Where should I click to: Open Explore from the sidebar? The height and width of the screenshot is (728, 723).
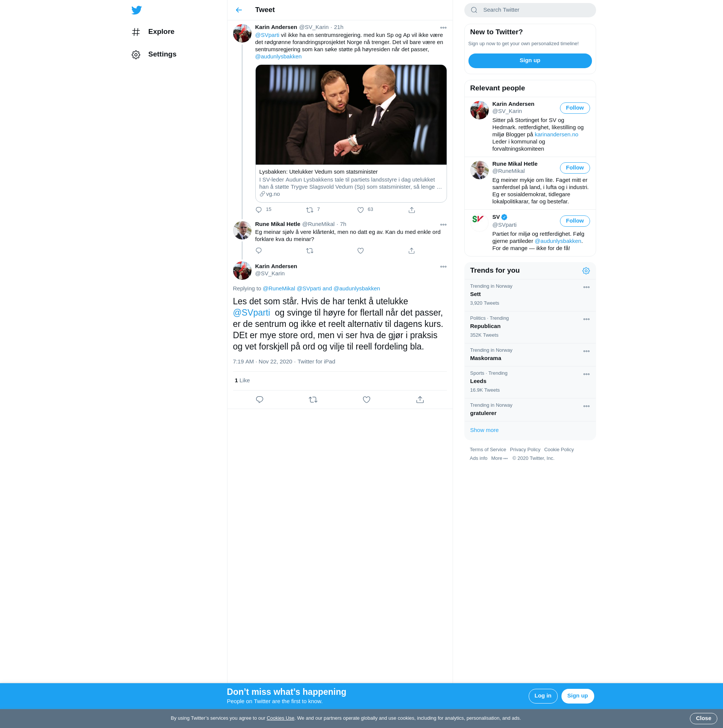point(161,32)
